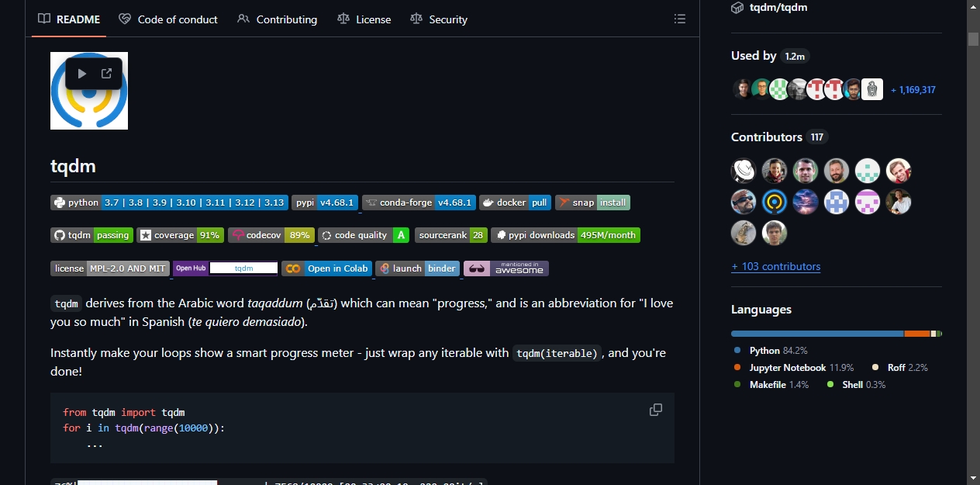The width and height of the screenshot is (980, 485).
Task: Open the sourcerank 28 badge
Action: point(451,235)
